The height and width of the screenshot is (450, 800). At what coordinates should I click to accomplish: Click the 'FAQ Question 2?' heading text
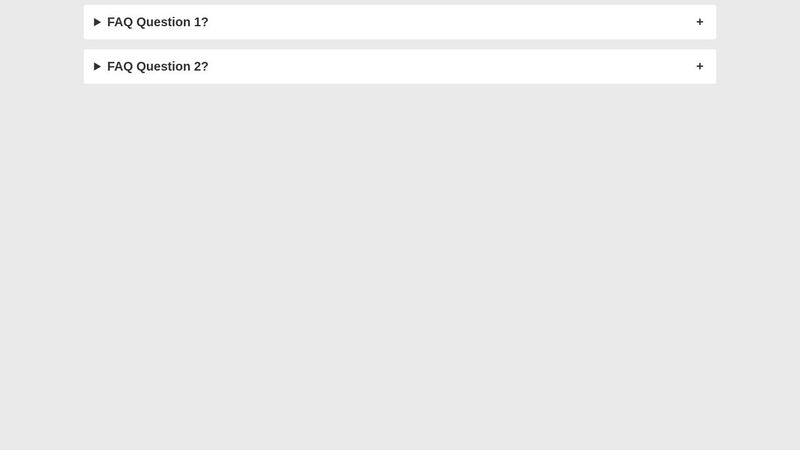(158, 66)
